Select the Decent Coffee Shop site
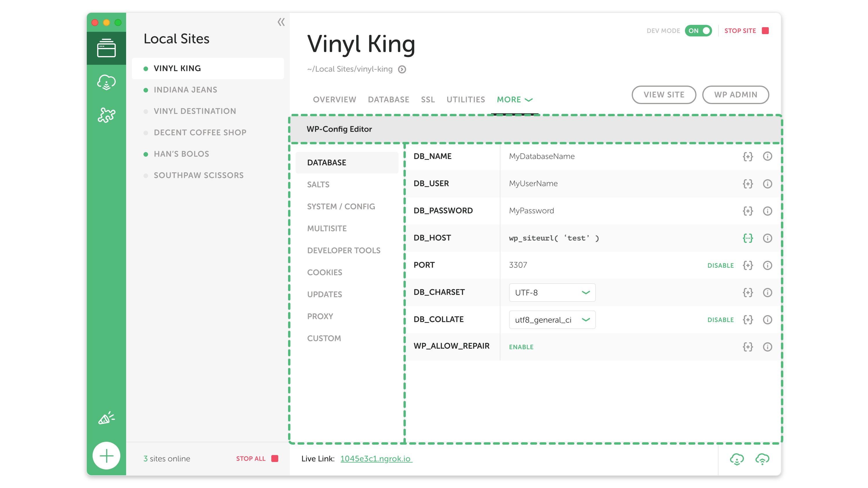868x488 pixels. tap(200, 132)
